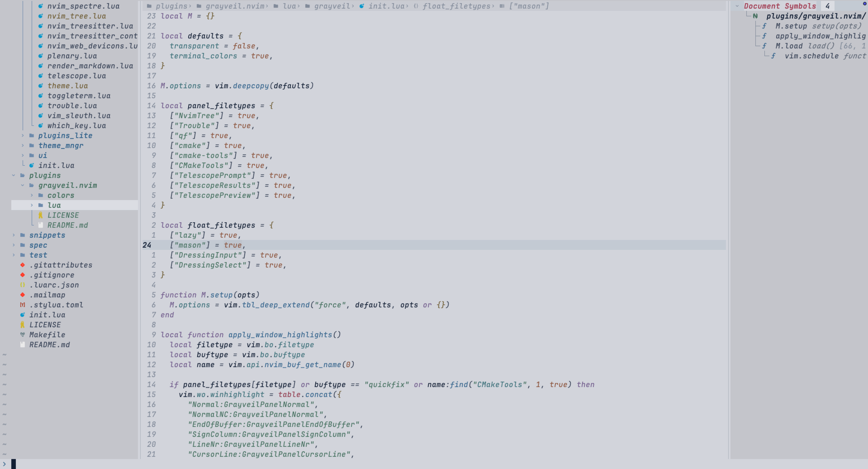This screenshot has width=868, height=469.
Task: Click the Makefile icon in file tree
Action: (23, 335)
